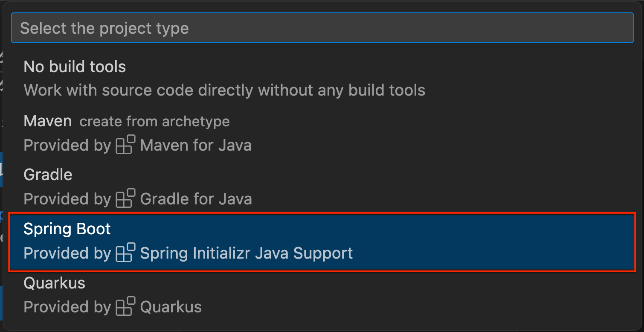Click 'Provided by' text under Quarkus title
Screen dimensions: 644x332
tap(67, 307)
